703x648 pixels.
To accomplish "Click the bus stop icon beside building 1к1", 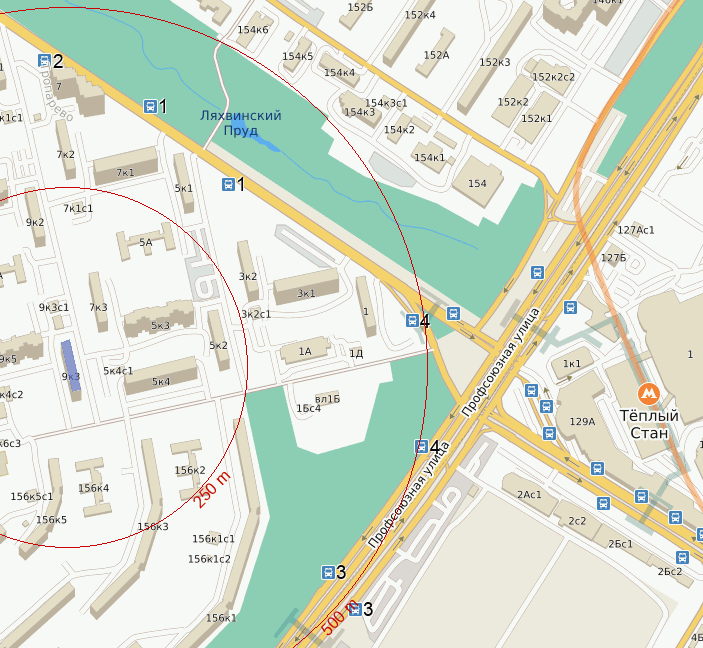I will point(531,390).
